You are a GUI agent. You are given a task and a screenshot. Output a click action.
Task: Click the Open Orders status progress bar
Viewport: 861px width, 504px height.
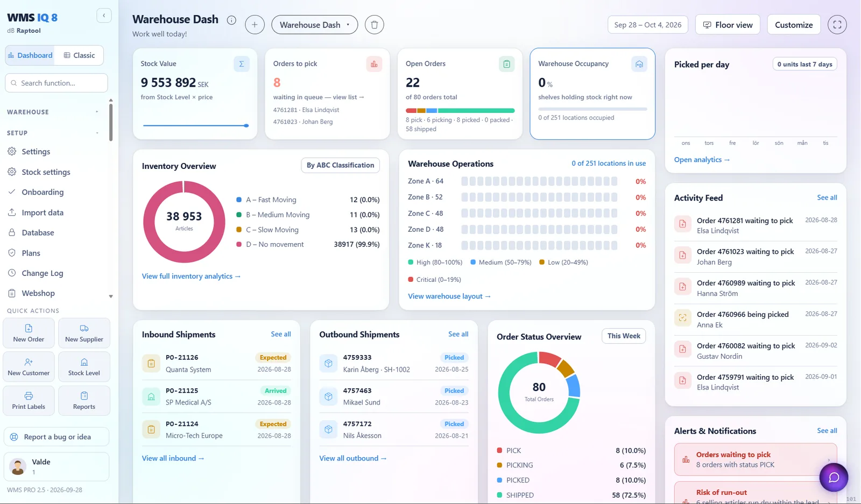click(460, 110)
